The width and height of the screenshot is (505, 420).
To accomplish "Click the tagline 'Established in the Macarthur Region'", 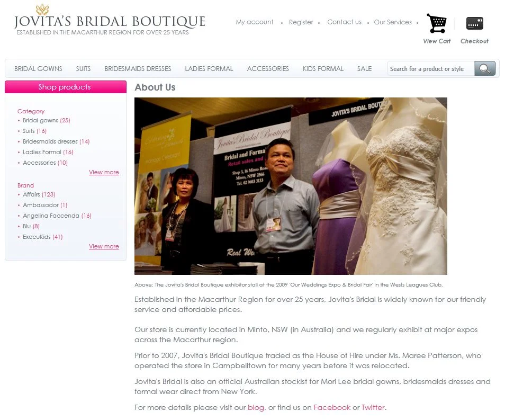I will [x=103, y=32].
